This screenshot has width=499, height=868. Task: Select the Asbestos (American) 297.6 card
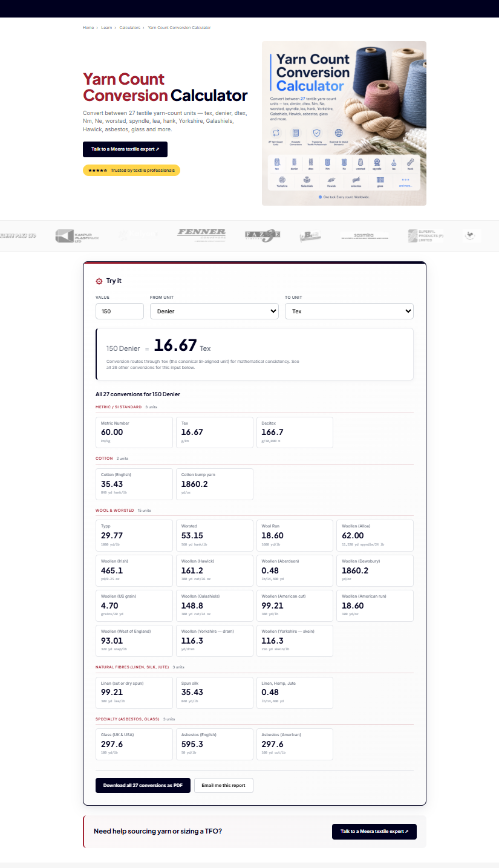click(295, 744)
